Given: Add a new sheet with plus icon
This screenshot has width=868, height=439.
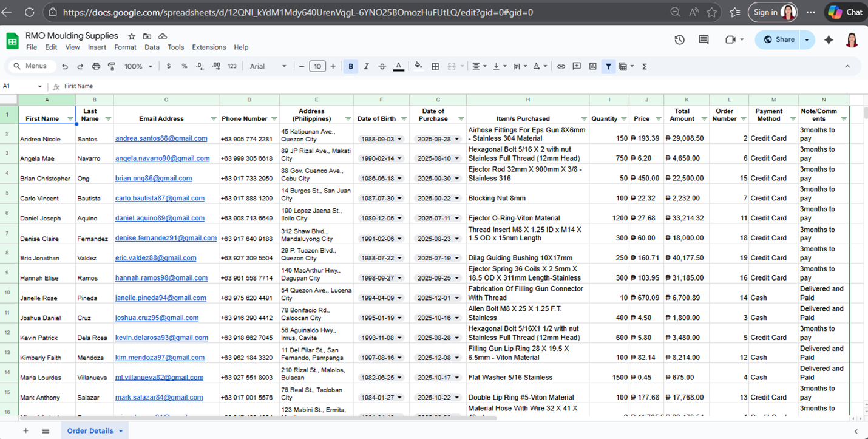Looking at the screenshot, I should 25,430.
